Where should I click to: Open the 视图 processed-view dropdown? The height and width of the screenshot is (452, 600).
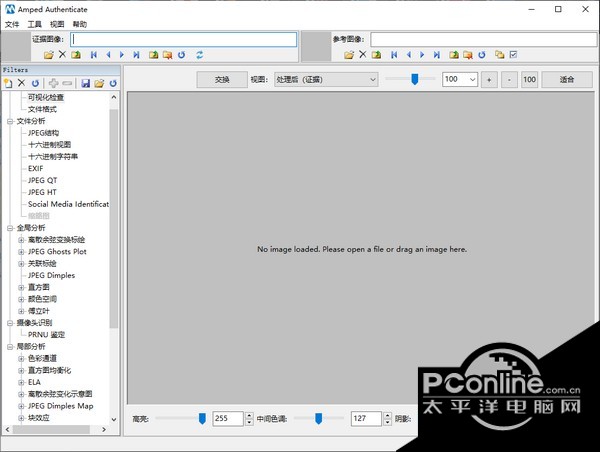click(326, 80)
